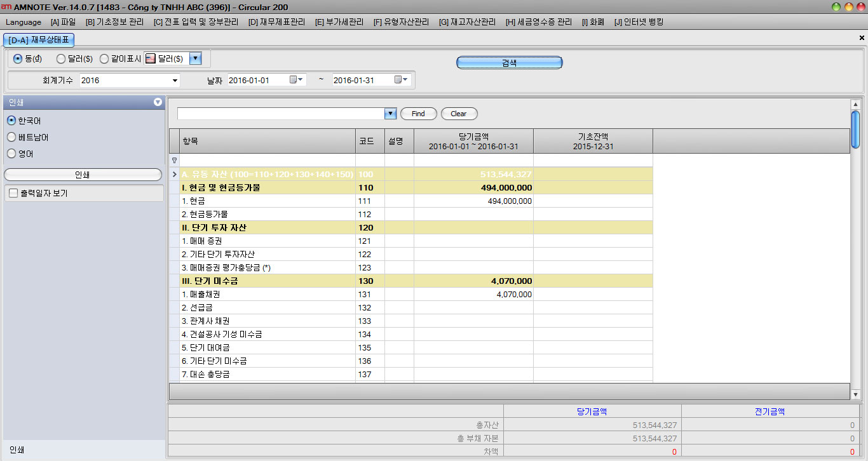Click the end date calendar icon
868x461 pixels.
tap(398, 80)
